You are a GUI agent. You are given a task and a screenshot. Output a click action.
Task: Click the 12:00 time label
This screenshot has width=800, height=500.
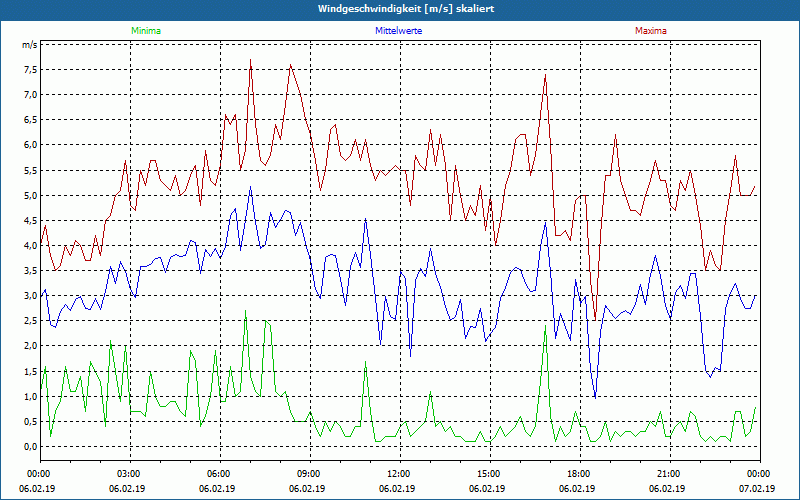click(x=400, y=474)
